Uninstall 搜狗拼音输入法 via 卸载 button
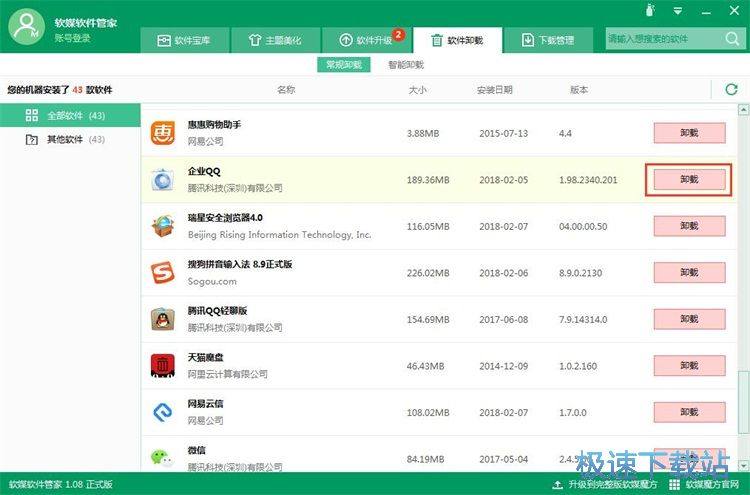750x495 pixels. point(689,273)
